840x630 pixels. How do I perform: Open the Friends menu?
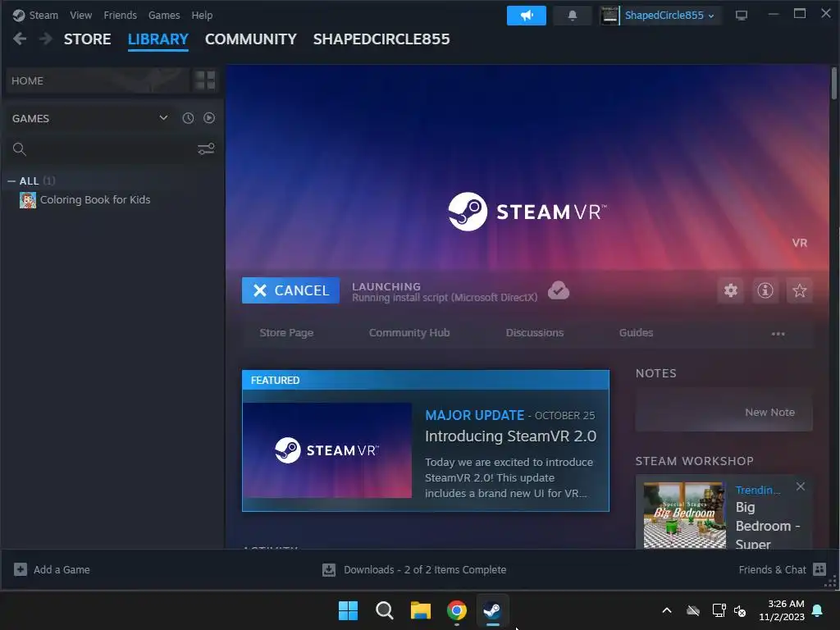pyautogui.click(x=120, y=16)
